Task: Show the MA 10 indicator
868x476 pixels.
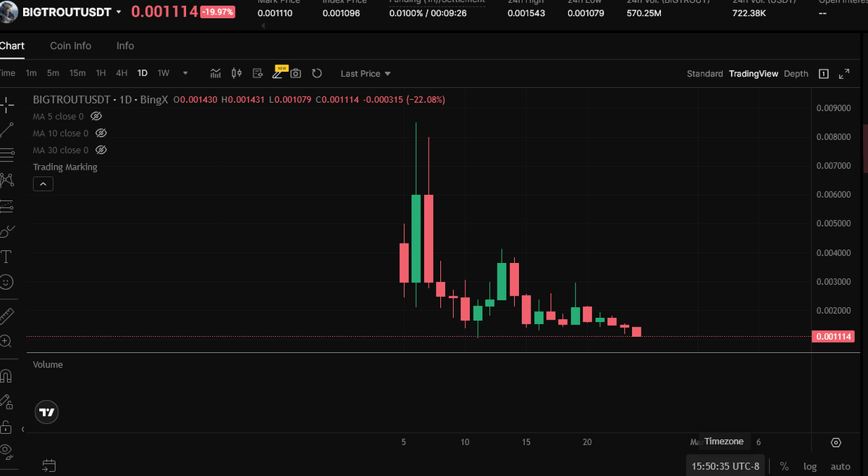Action: (x=101, y=133)
